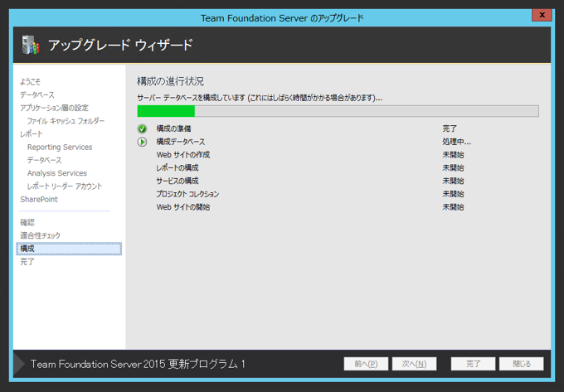
Task: Select 確認 step in sidebar
Action: tap(27, 222)
